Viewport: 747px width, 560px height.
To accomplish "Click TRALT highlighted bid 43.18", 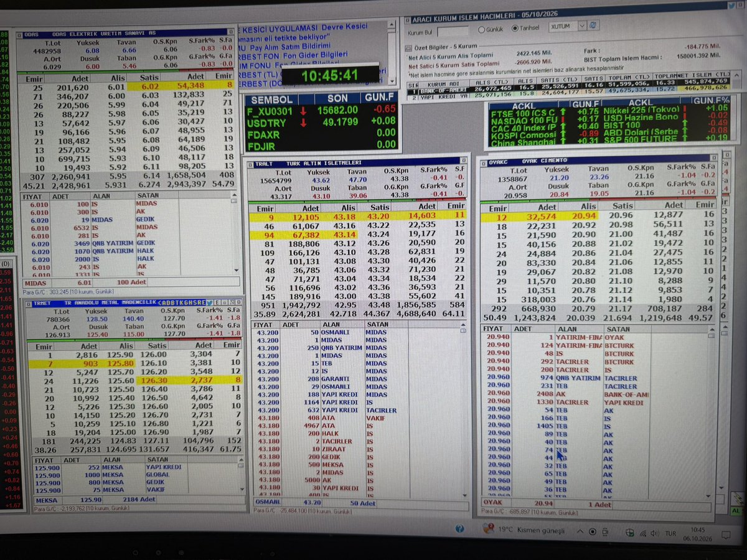I will (344, 217).
